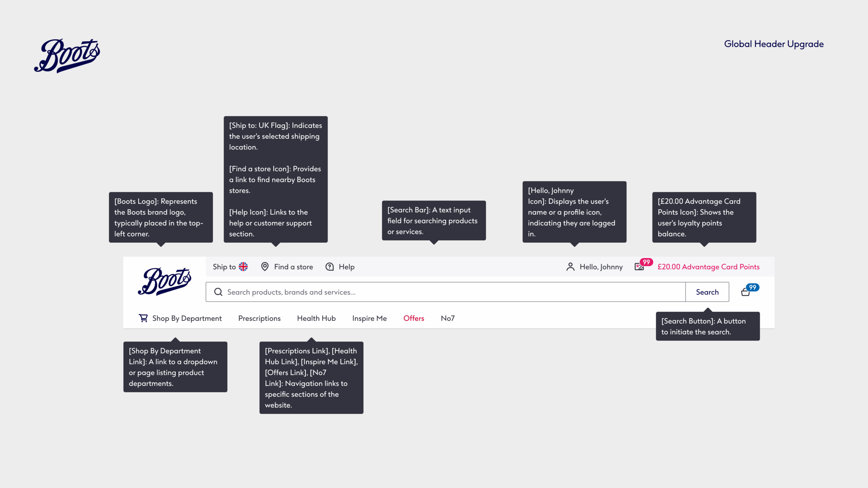Image resolution: width=868 pixels, height=488 pixels.
Task: Open the shopping basket icon
Action: coord(746,292)
